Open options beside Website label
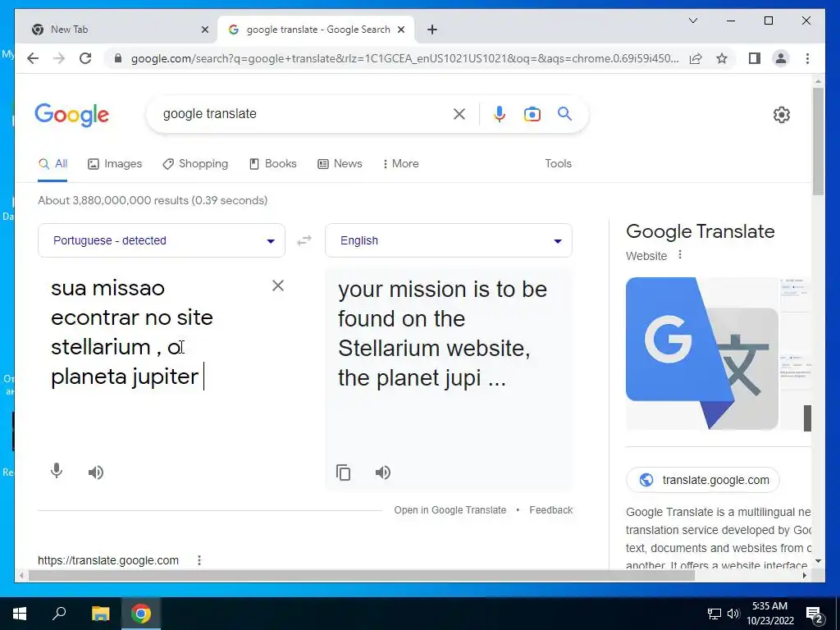 pos(680,254)
